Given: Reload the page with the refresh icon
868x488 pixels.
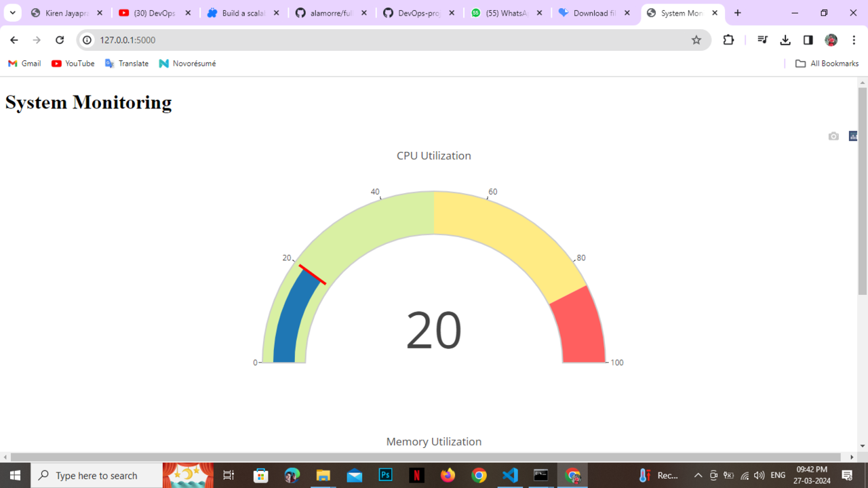Looking at the screenshot, I should point(60,40).
